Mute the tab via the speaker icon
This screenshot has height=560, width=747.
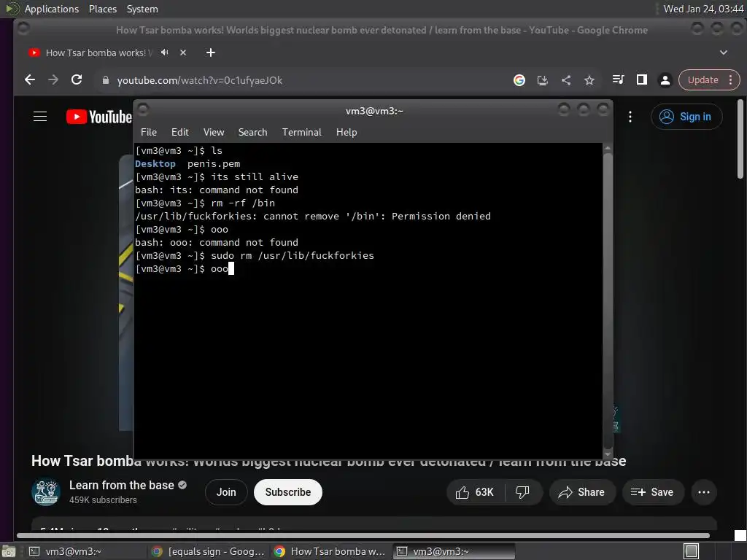pos(165,52)
